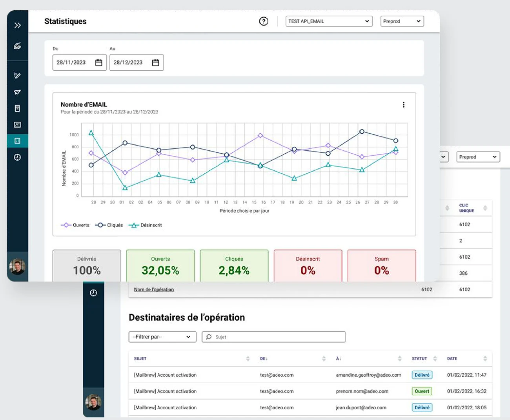This screenshot has width=510, height=420.
Task: Sort recipients by the À: column arrows
Action: (x=400, y=358)
